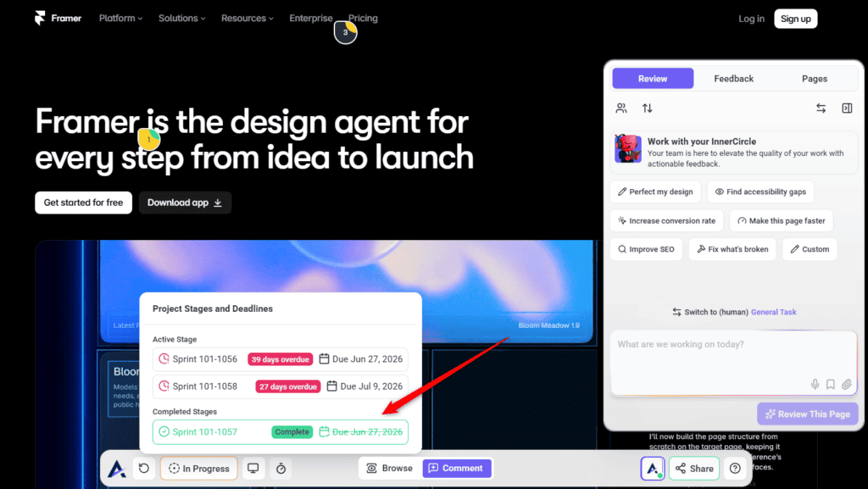The height and width of the screenshot is (489, 868).
Task: Click Review This Page button
Action: click(808, 414)
